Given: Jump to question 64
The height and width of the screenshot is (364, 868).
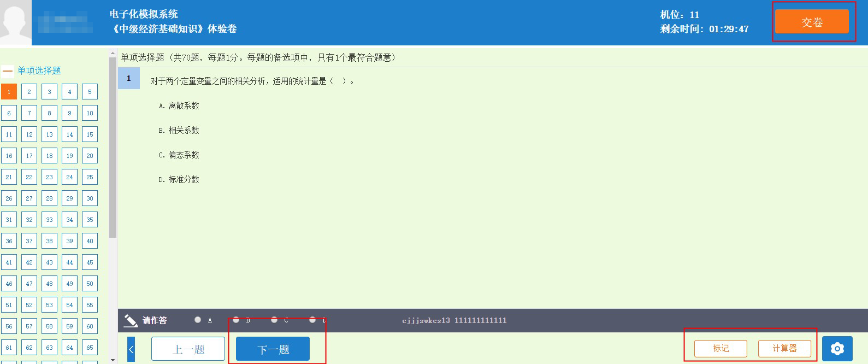Looking at the screenshot, I should point(69,348).
